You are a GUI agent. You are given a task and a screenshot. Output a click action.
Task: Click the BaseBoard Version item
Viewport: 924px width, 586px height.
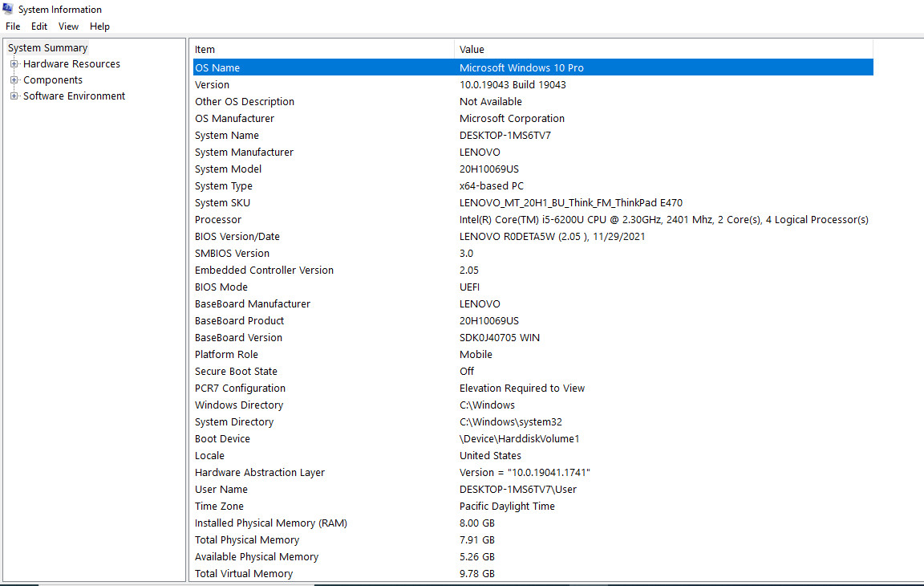coord(239,338)
